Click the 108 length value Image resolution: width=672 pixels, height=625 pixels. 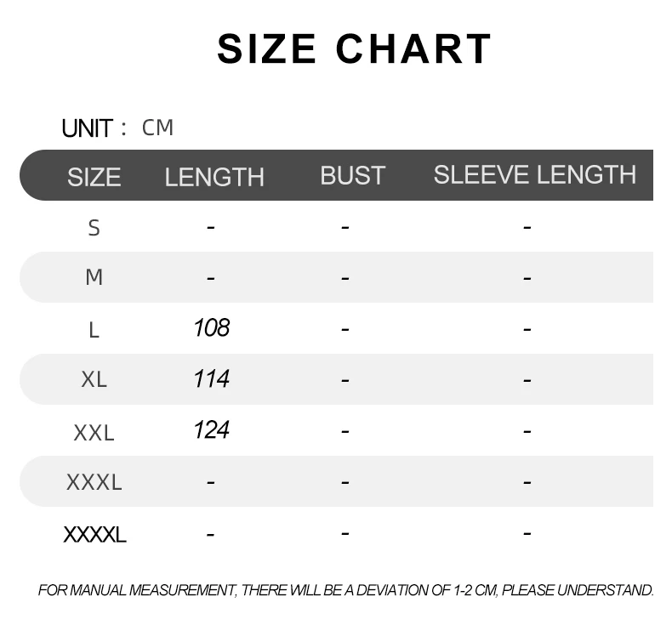click(212, 328)
